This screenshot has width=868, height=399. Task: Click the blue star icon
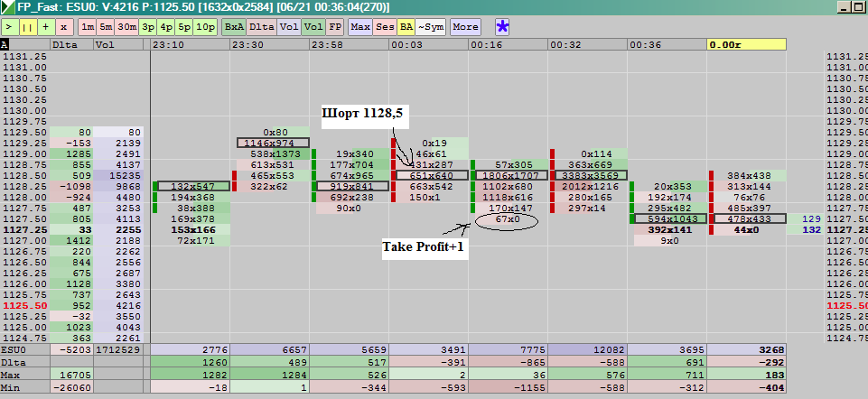click(x=502, y=26)
